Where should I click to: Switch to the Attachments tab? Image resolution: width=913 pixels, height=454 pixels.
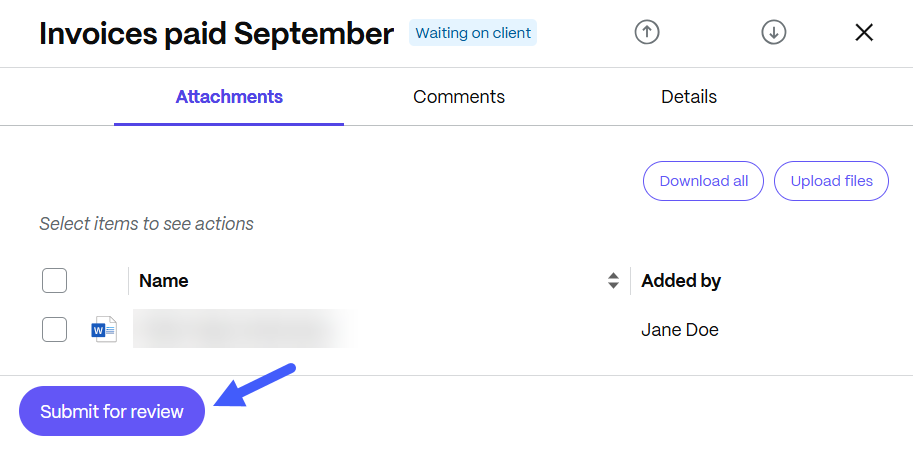coord(229,97)
